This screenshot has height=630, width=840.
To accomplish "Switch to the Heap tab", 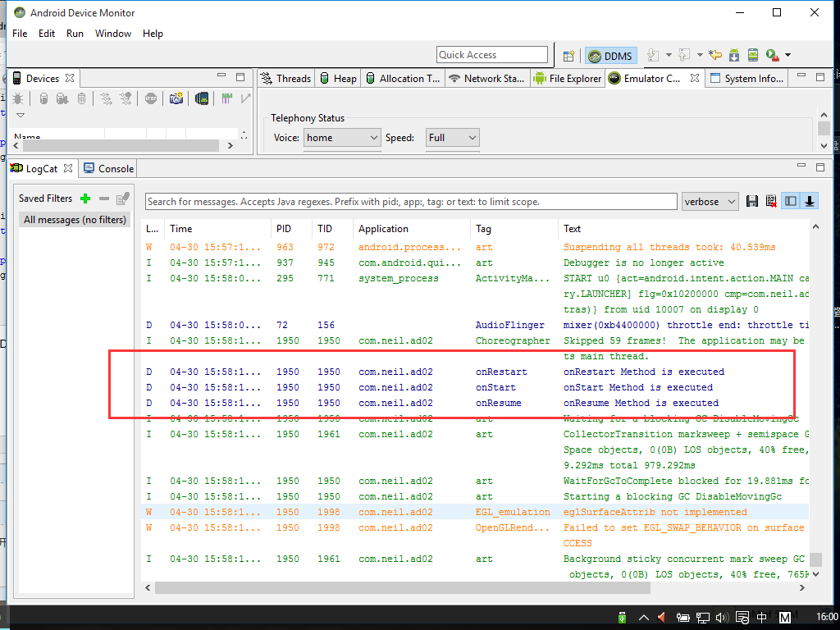I will pos(339,78).
